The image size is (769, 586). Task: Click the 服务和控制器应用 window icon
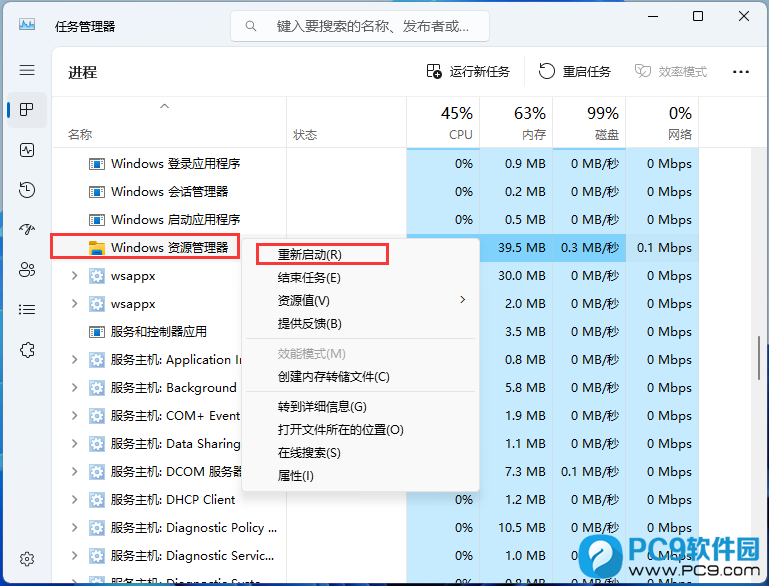click(97, 332)
